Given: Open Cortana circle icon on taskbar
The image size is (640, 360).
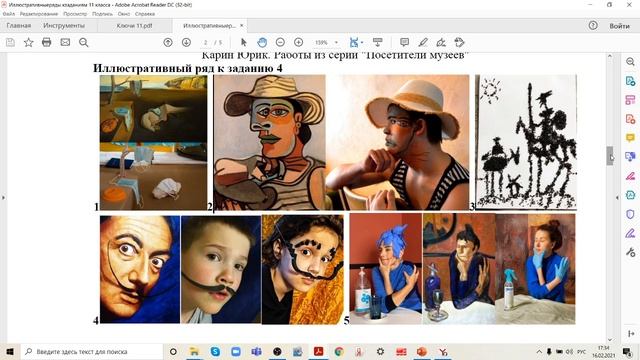Looking at the screenshot, I should [x=173, y=351].
